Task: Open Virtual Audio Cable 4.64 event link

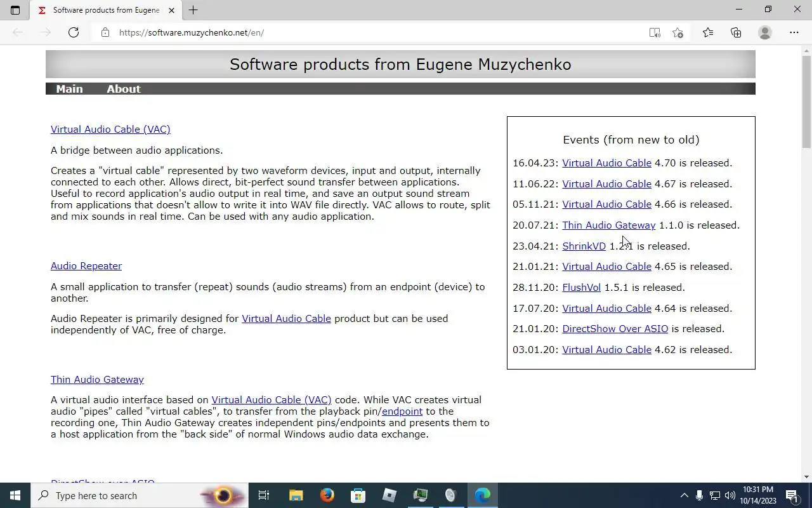Action: pos(606,309)
